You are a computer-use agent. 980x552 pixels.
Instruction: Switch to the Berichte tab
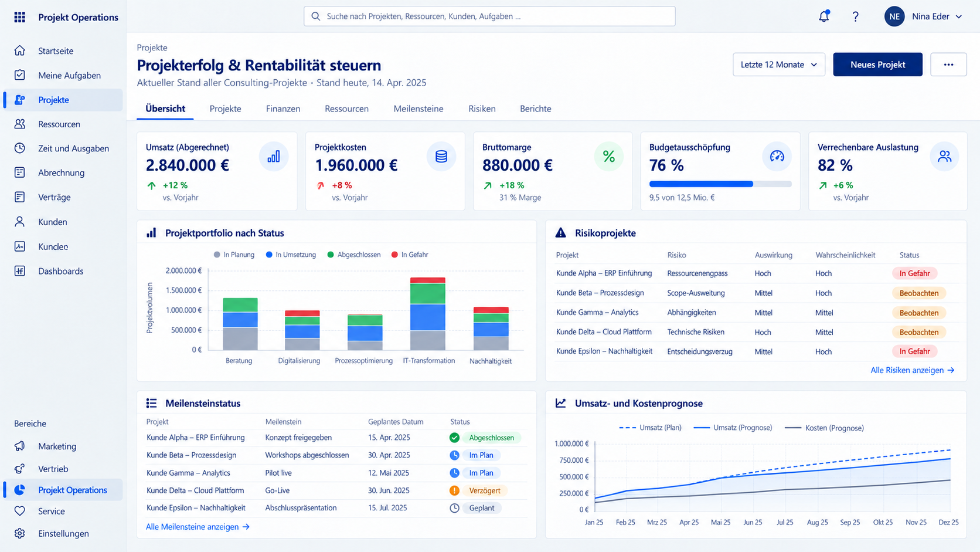(536, 109)
